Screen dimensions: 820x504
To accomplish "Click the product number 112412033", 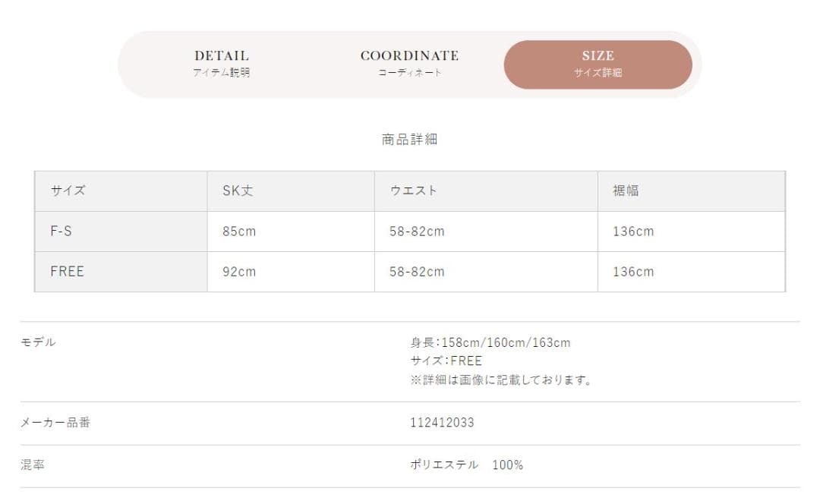I will point(442,423).
